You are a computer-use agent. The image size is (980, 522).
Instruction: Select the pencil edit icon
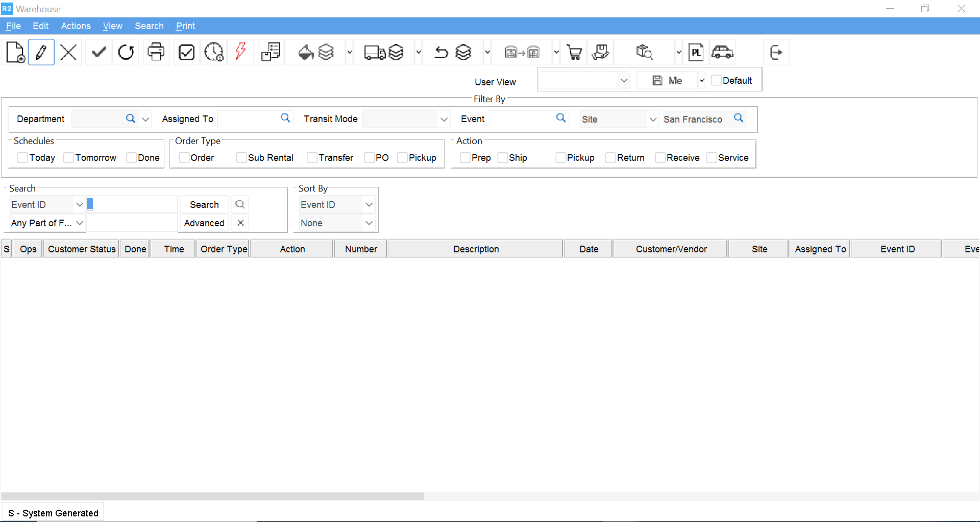point(41,52)
